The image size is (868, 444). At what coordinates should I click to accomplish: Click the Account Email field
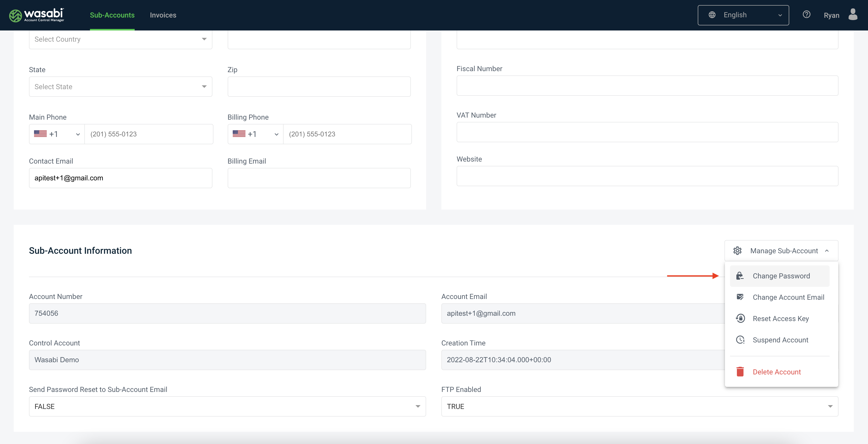(x=583, y=313)
